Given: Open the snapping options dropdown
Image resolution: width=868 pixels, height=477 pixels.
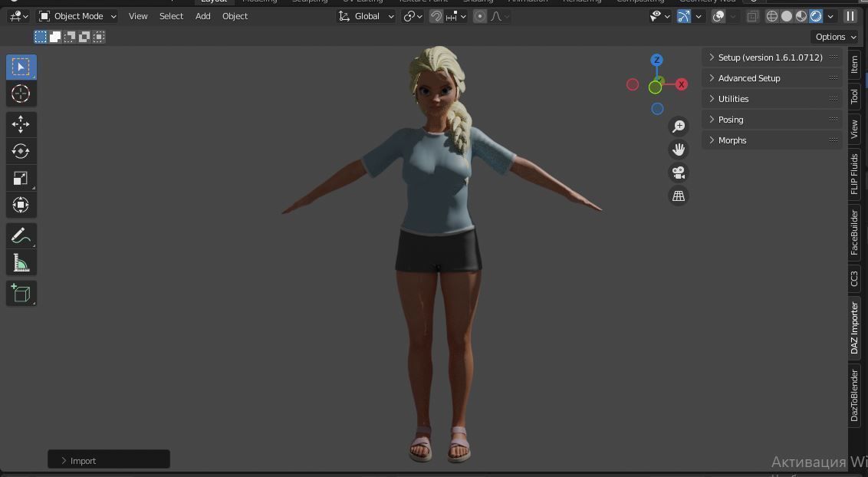Looking at the screenshot, I should [456, 17].
